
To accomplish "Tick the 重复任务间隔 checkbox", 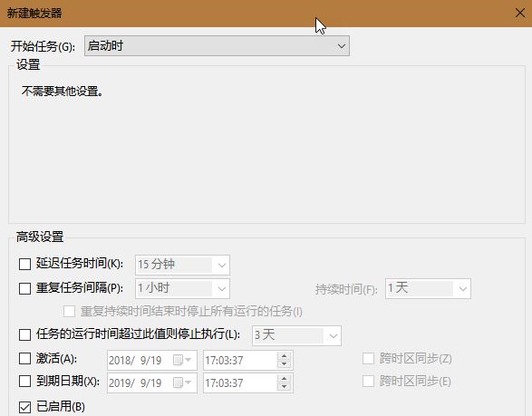I will pyautogui.click(x=24, y=288).
